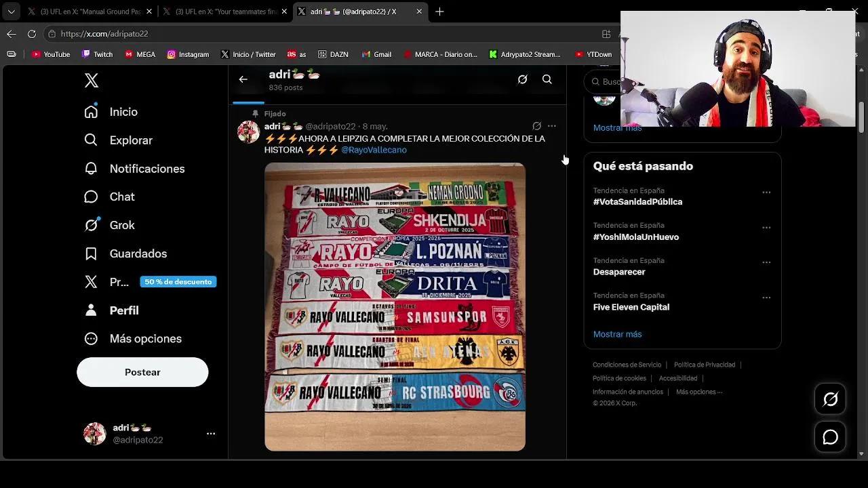Click the 50 % de descuento badge

[x=178, y=282]
